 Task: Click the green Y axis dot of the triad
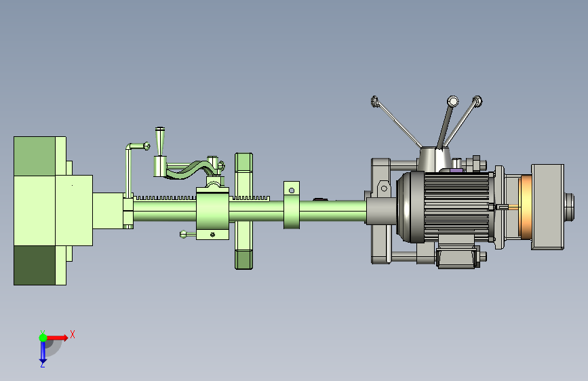click(43, 338)
